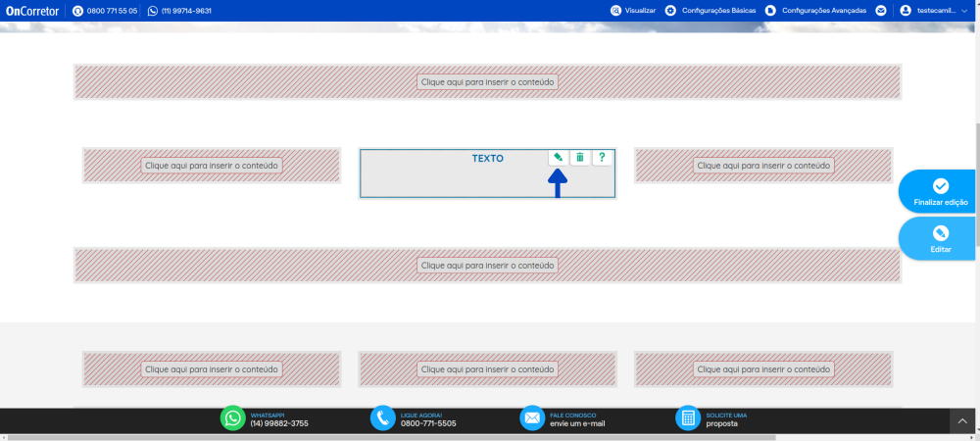Click the pencil edit icon on TEXTO block
The height and width of the screenshot is (441, 980).
(558, 157)
